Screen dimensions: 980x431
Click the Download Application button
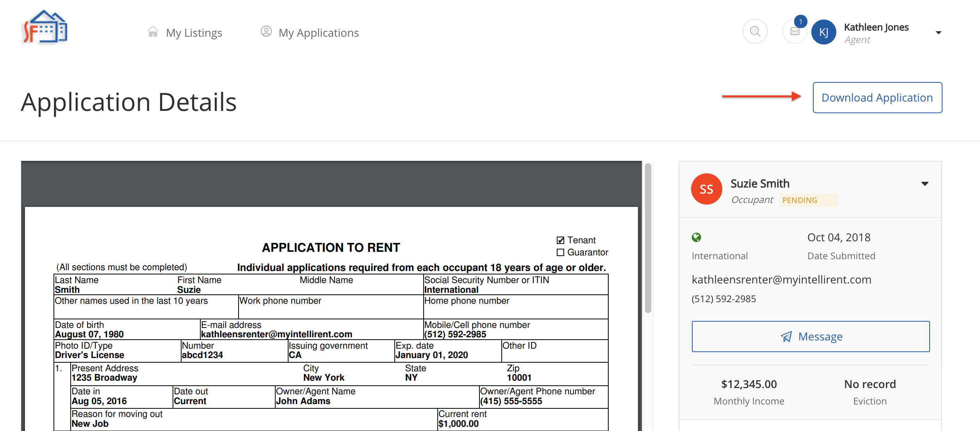[x=877, y=98]
